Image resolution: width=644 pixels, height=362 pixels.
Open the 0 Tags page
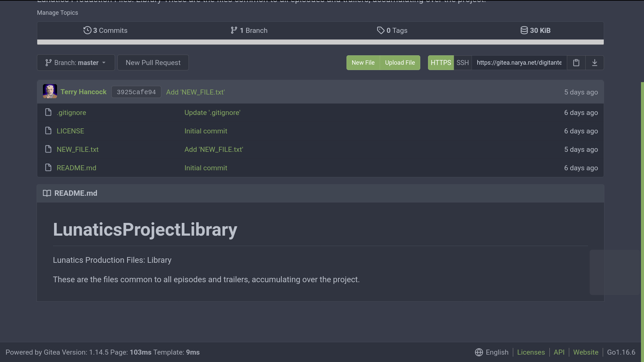(392, 31)
